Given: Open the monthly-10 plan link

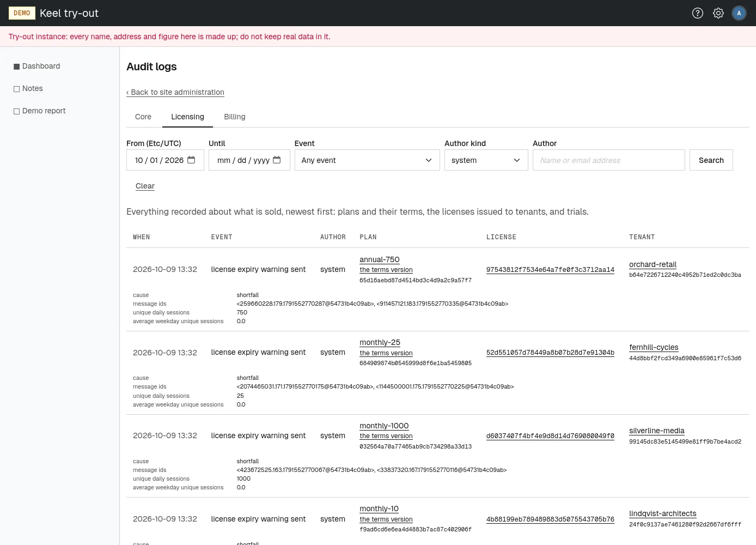Looking at the screenshot, I should pyautogui.click(x=379, y=508).
